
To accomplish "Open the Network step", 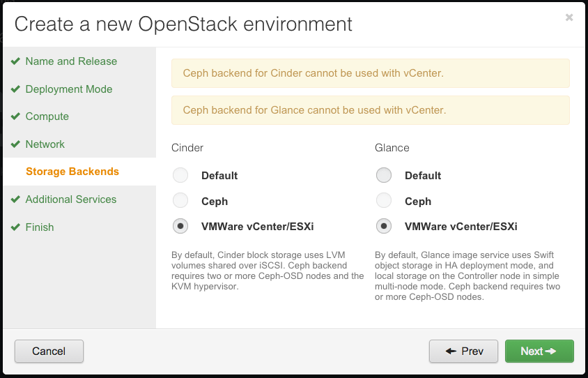I will click(45, 144).
